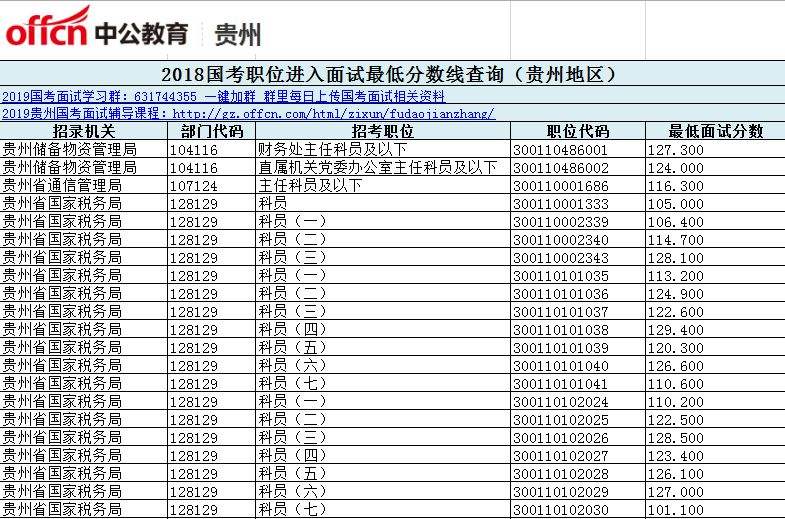785x519 pixels.
Task: Select score cell 122.600
Action: coord(715,311)
